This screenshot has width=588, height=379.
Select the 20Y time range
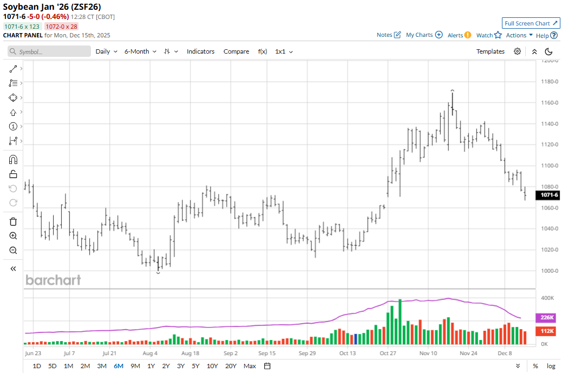[x=231, y=366]
